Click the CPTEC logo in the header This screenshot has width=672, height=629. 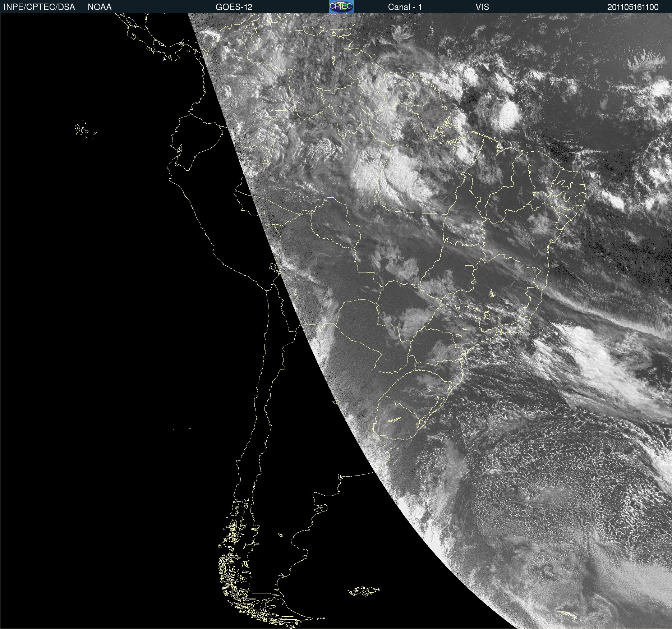(x=341, y=6)
